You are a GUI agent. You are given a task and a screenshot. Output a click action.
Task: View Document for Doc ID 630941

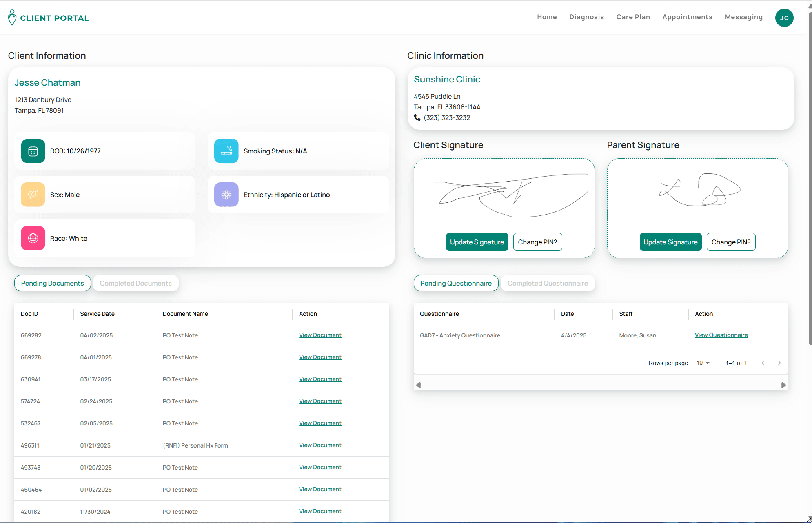(320, 379)
